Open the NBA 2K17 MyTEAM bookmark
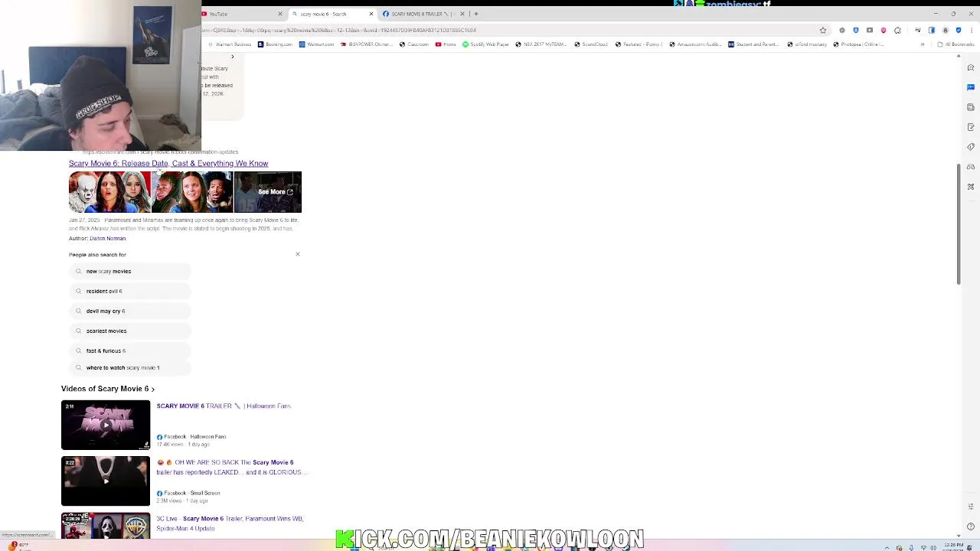The height and width of the screenshot is (551, 980). 541,44
